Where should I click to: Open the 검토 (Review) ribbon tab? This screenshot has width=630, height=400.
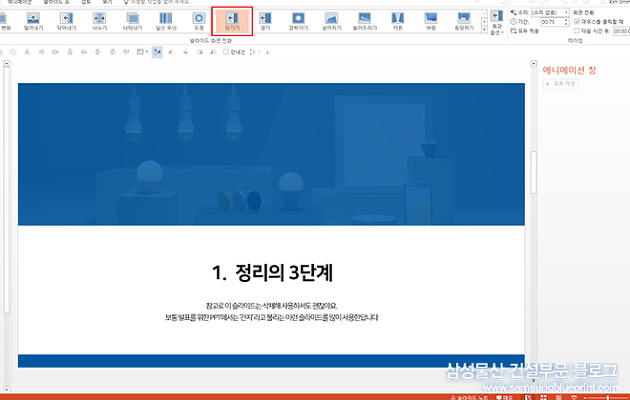tap(86, 2)
